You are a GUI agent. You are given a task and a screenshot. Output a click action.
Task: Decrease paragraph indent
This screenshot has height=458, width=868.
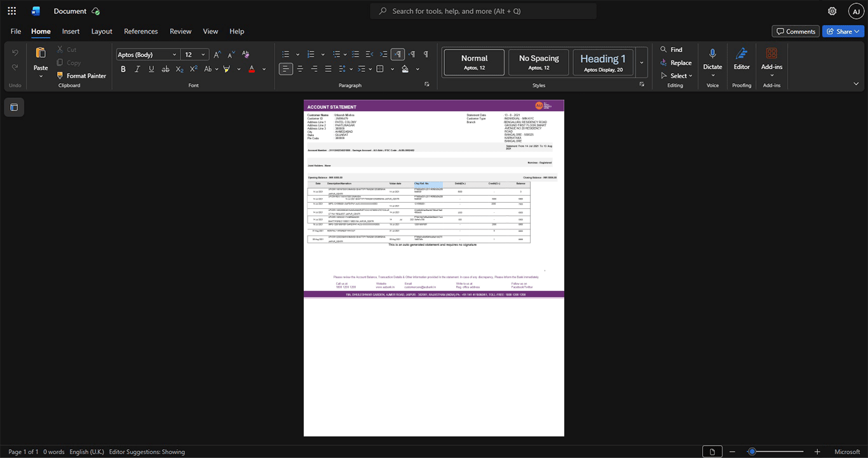[x=370, y=54]
